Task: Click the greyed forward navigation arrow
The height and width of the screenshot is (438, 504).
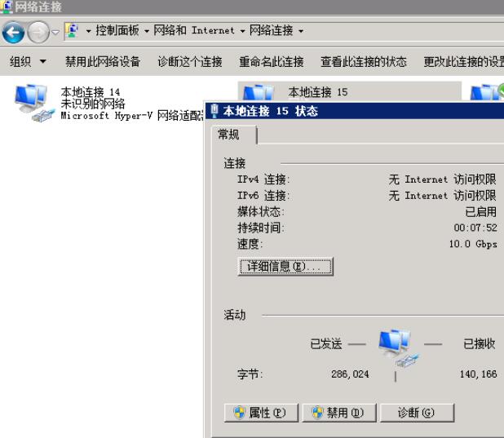Action: [x=38, y=32]
